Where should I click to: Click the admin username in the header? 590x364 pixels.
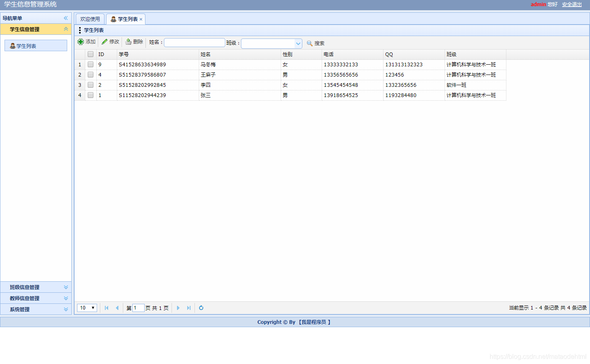click(538, 5)
